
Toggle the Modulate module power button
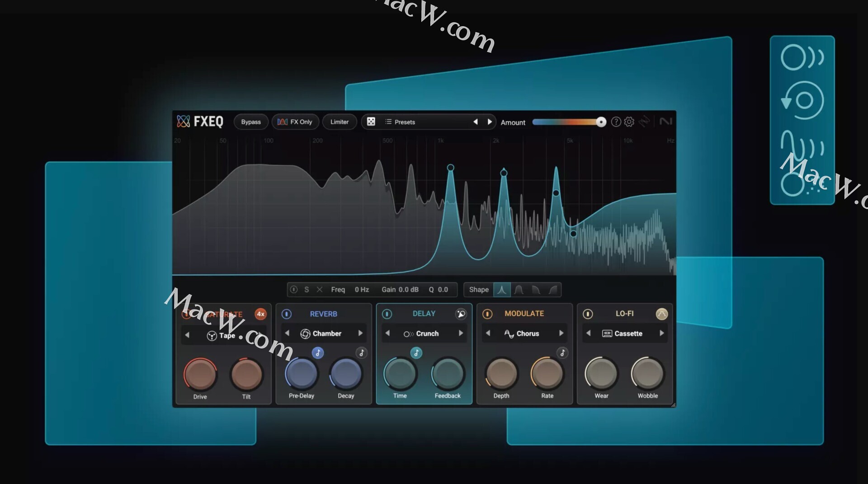[487, 314]
